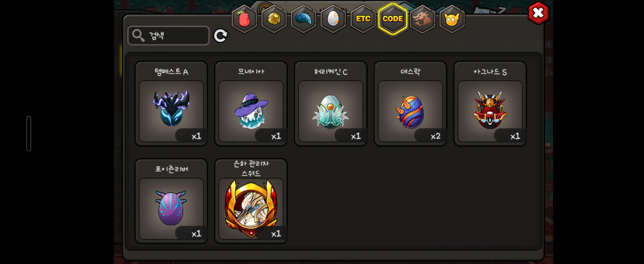Click the 검색 search field
Screen dimensions: 644x264
point(169,36)
